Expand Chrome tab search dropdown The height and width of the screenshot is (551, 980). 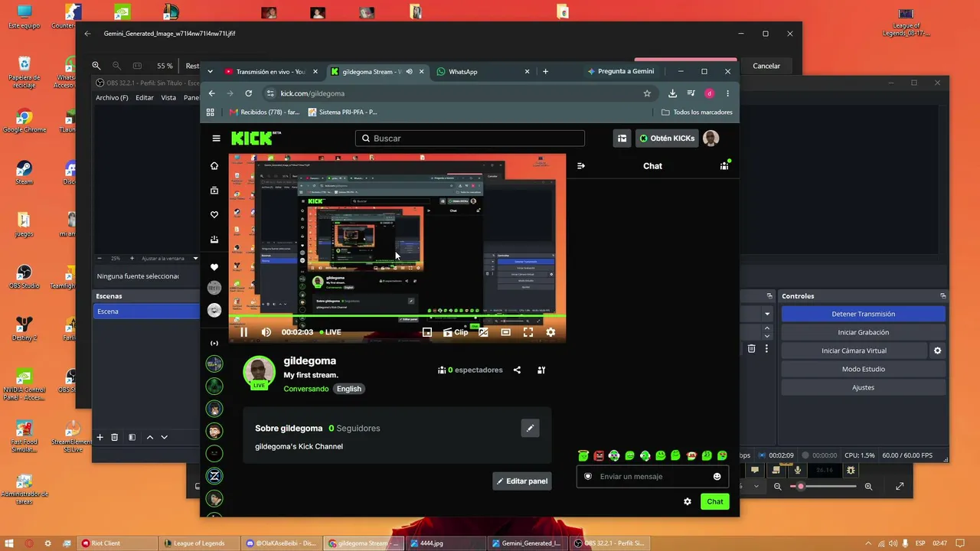(x=211, y=72)
